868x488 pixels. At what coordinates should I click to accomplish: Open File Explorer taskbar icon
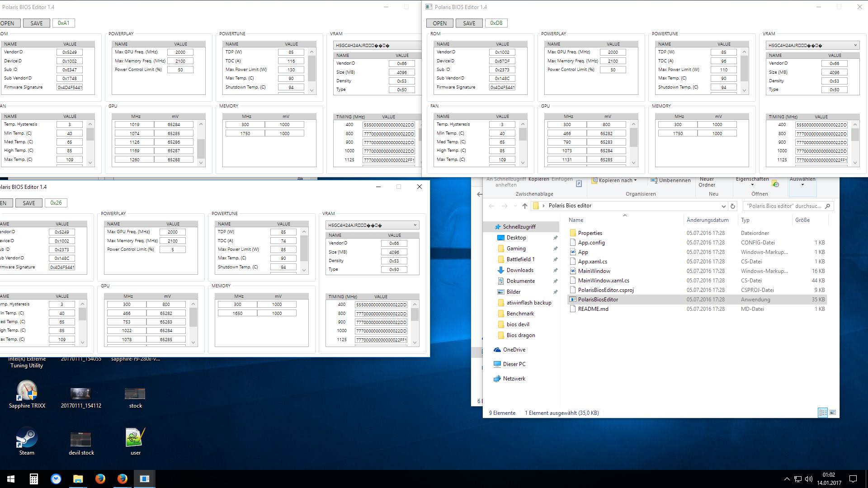pyautogui.click(x=78, y=479)
